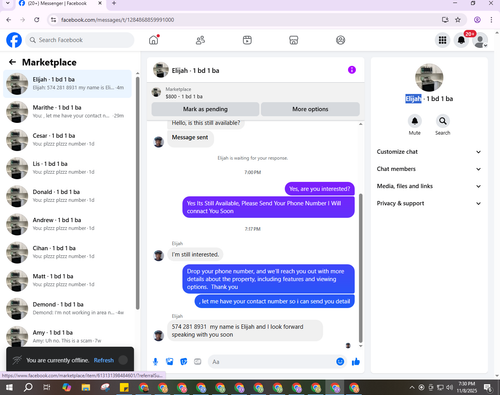Open the Friends icon in top navigation
The height and width of the screenshot is (395, 500).
pyautogui.click(x=200, y=40)
